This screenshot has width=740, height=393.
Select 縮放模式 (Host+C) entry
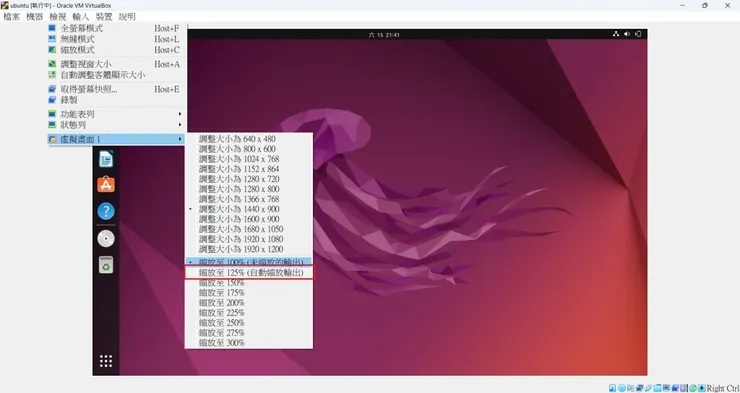click(x=117, y=50)
